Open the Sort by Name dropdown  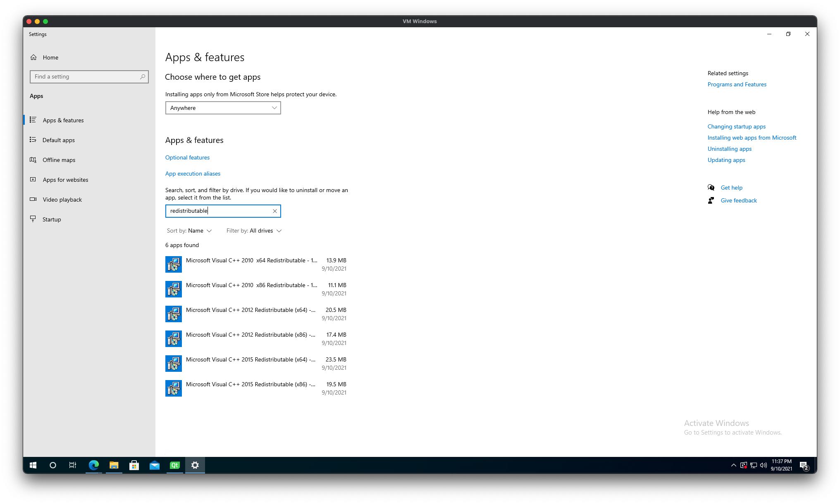(x=189, y=231)
